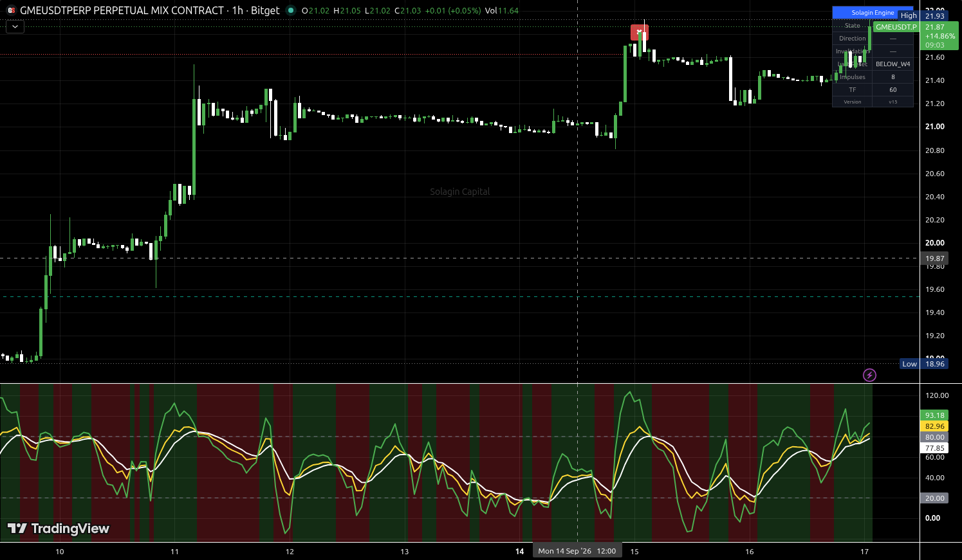The height and width of the screenshot is (560, 962).
Task: Click the Version v15 cell
Action: (x=893, y=102)
